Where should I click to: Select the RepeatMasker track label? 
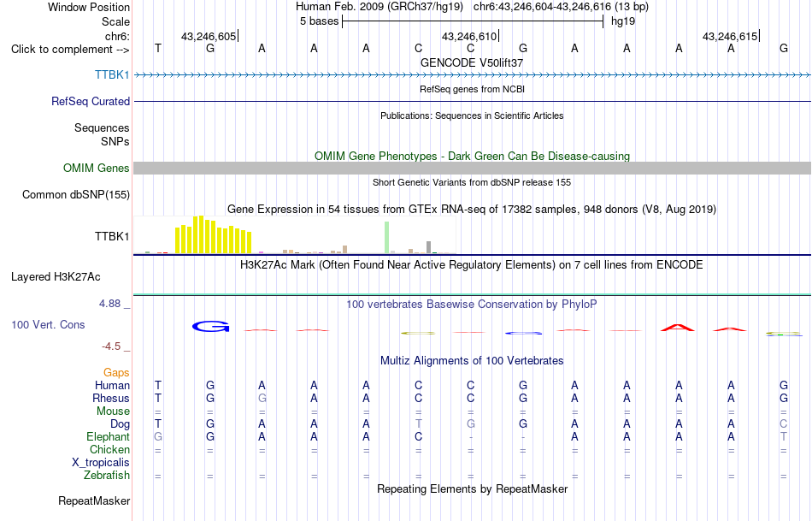[94, 500]
